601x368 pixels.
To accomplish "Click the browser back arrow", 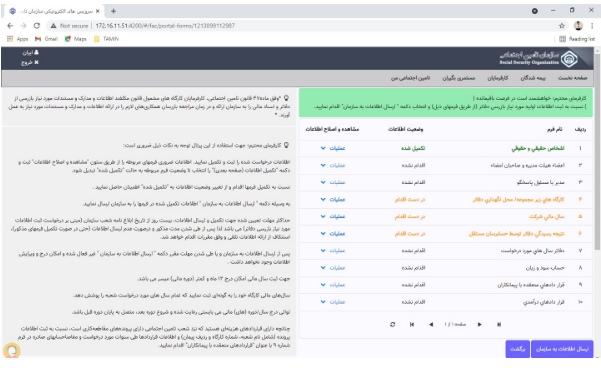I will [10, 26].
